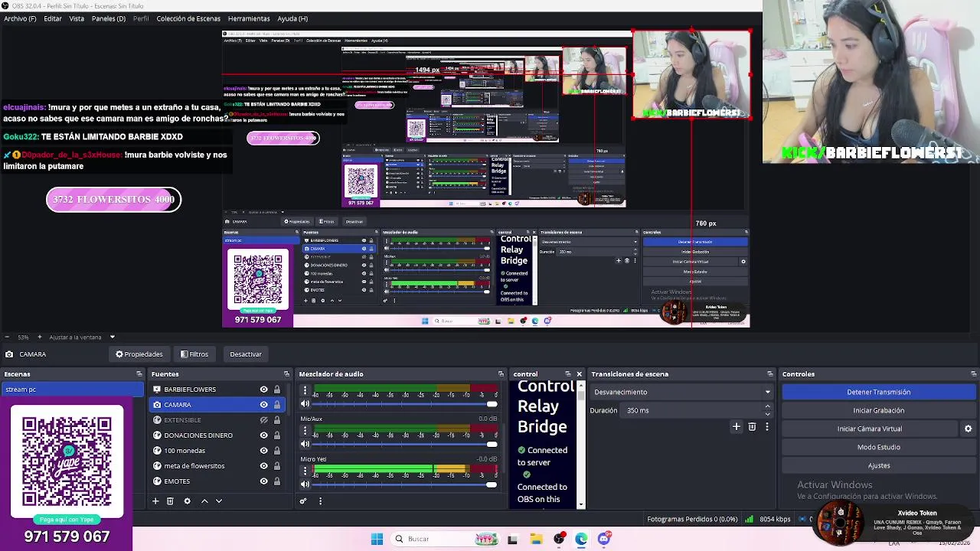This screenshot has width=980, height=551.
Task: Pop out the Mezclador de audio dock
Action: (x=501, y=374)
